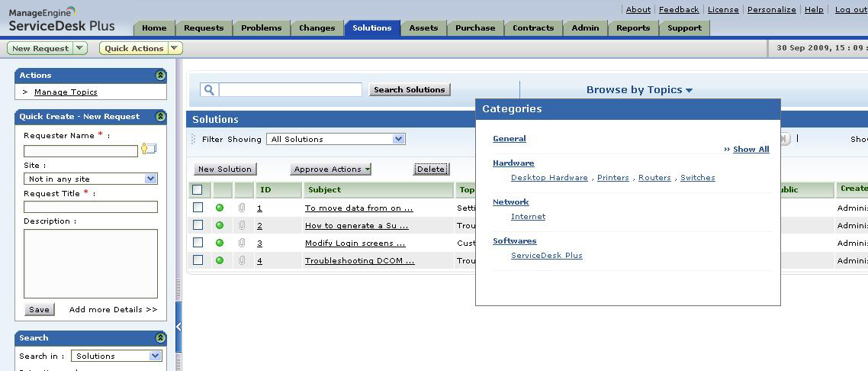Screen dimensions: 868x371
Task: Click Save in Quick Create form
Action: point(40,309)
